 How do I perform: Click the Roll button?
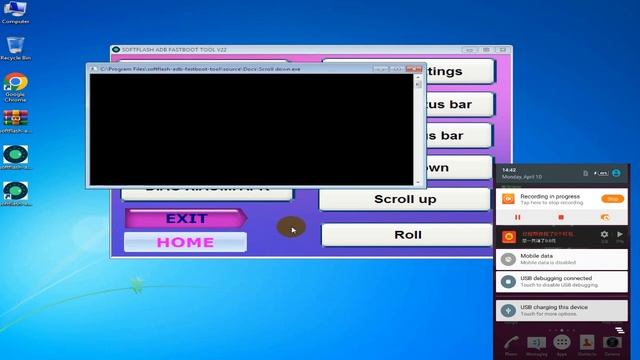(407, 235)
